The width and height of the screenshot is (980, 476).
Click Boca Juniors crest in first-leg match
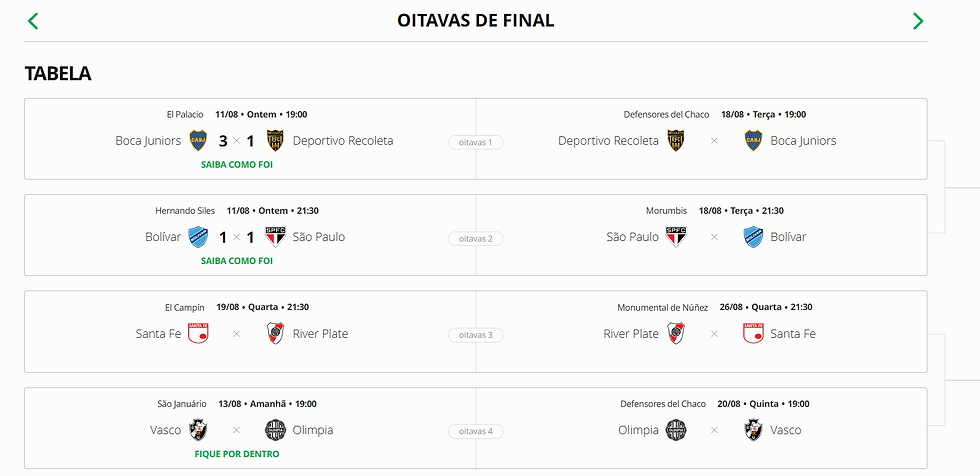coord(198,141)
